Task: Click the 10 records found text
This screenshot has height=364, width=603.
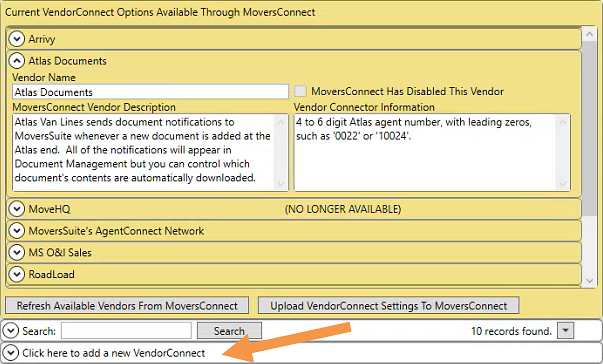Action: (511, 331)
